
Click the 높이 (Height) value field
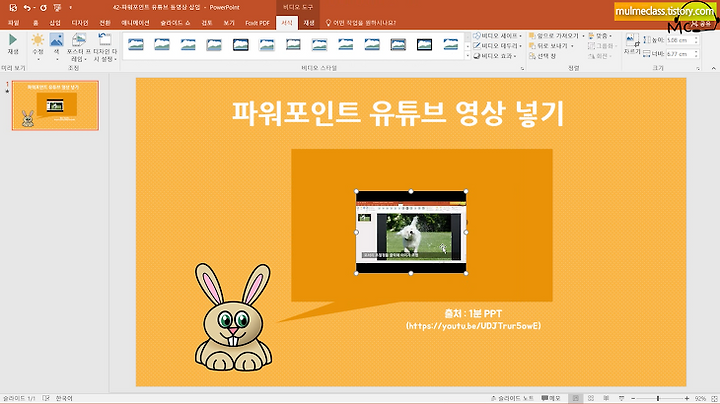680,40
